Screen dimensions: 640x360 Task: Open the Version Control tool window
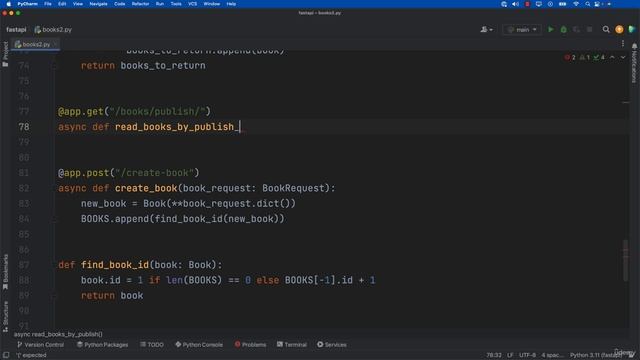(x=40, y=344)
